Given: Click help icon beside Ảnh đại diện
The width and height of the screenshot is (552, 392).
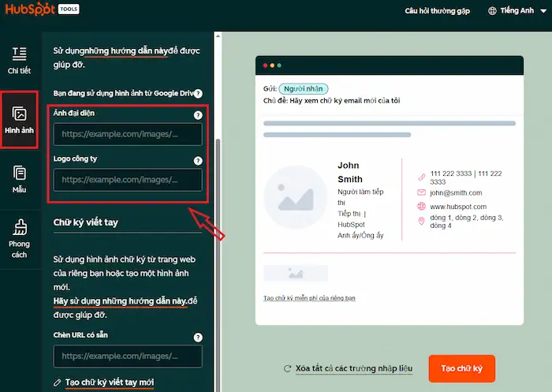Looking at the screenshot, I should (x=198, y=114).
